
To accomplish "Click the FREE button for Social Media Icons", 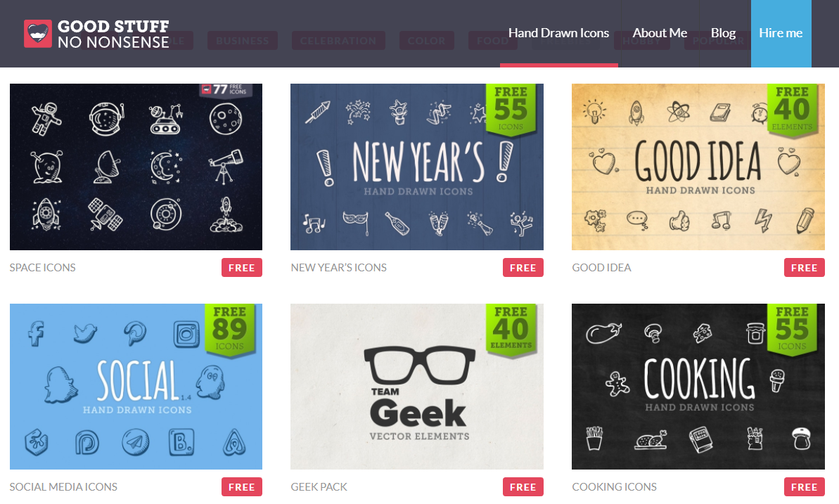I will [x=242, y=487].
